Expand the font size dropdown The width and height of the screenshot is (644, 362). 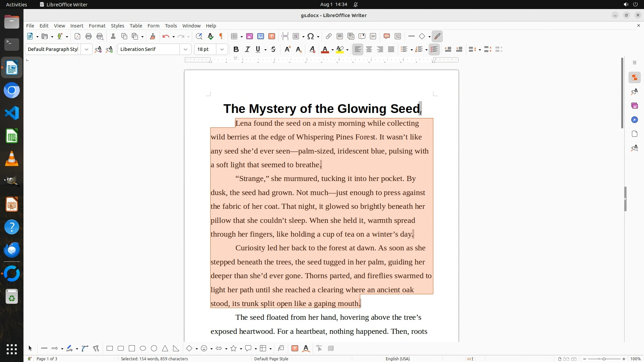point(222,50)
